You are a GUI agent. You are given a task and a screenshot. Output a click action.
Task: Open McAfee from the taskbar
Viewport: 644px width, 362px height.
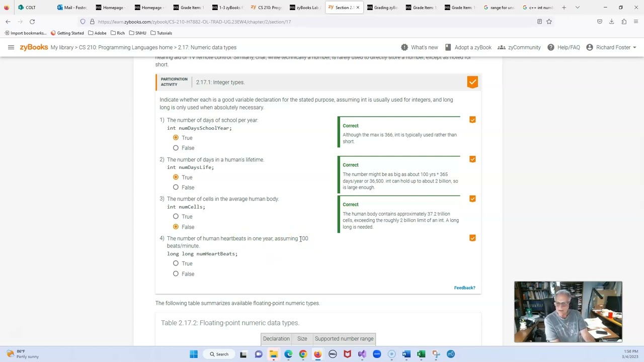click(x=347, y=354)
